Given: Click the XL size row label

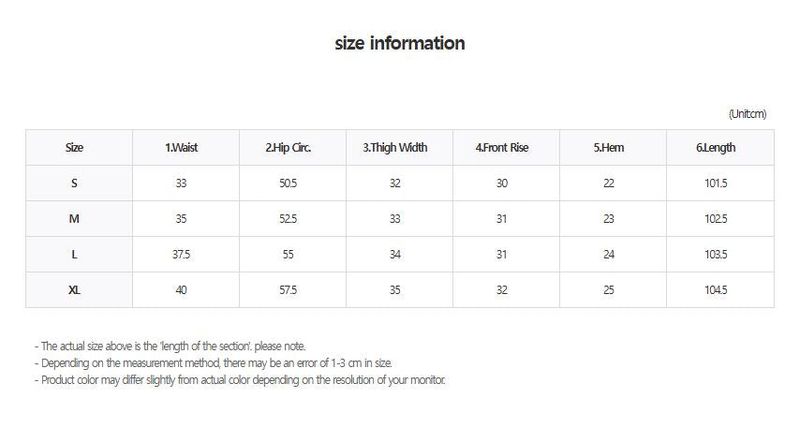Looking at the screenshot, I should tap(74, 290).
